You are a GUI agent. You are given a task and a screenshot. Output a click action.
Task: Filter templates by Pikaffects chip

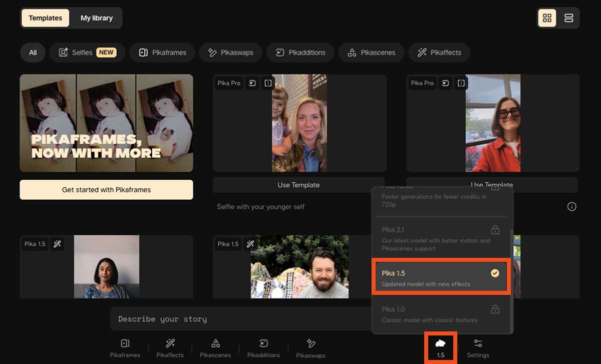[x=439, y=53]
